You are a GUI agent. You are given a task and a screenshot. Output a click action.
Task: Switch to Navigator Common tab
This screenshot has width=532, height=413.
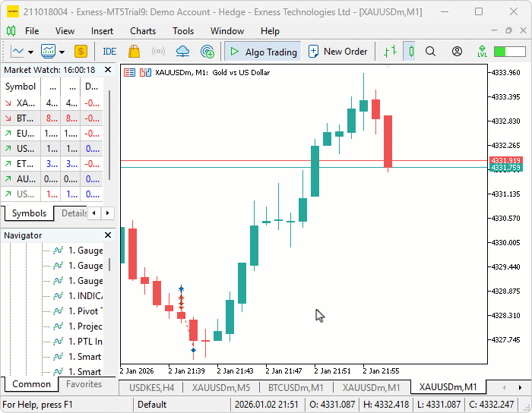(31, 384)
